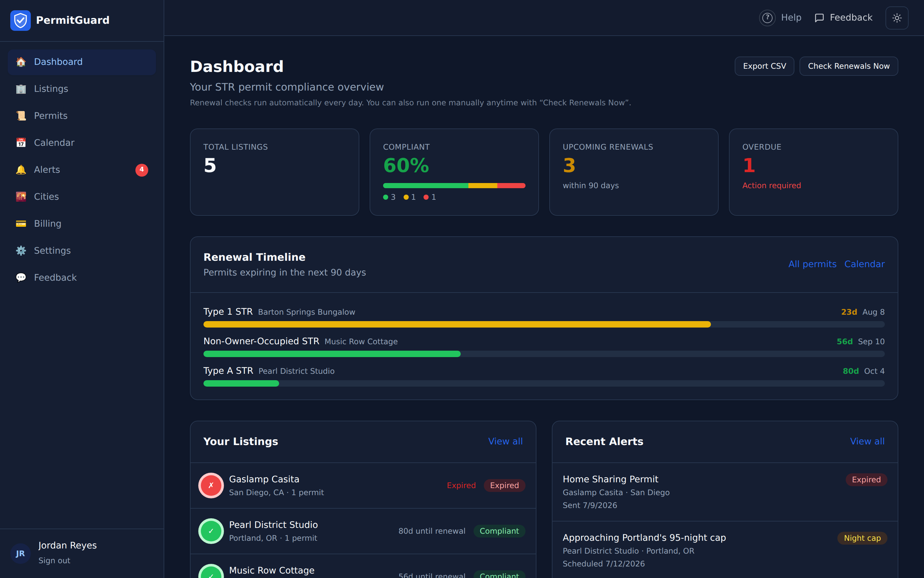Click the Help question mark icon
Viewport: 924px width, 578px height.
[x=767, y=18]
